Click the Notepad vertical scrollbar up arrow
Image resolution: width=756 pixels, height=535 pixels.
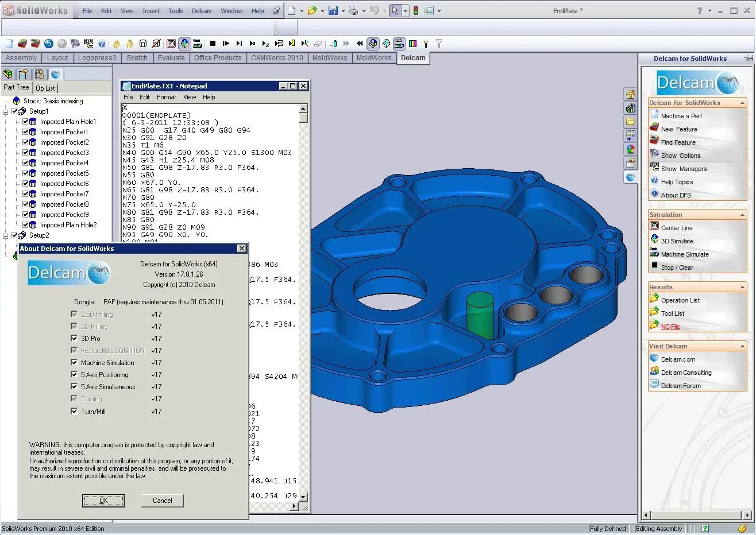click(x=303, y=108)
